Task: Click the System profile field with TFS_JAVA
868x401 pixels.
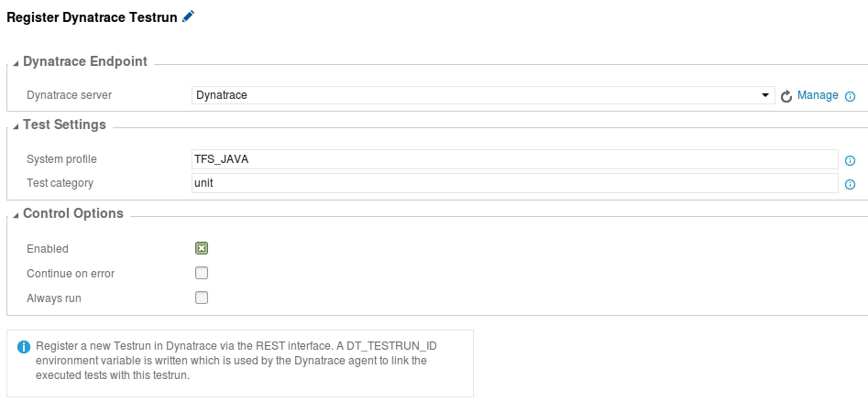Action: click(514, 159)
